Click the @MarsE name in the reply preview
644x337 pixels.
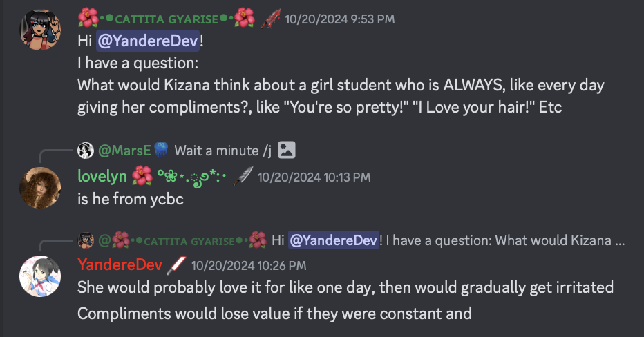click(126, 150)
